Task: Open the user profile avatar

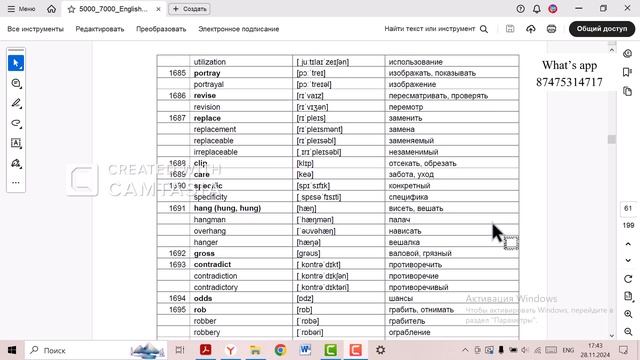Action: (x=553, y=9)
